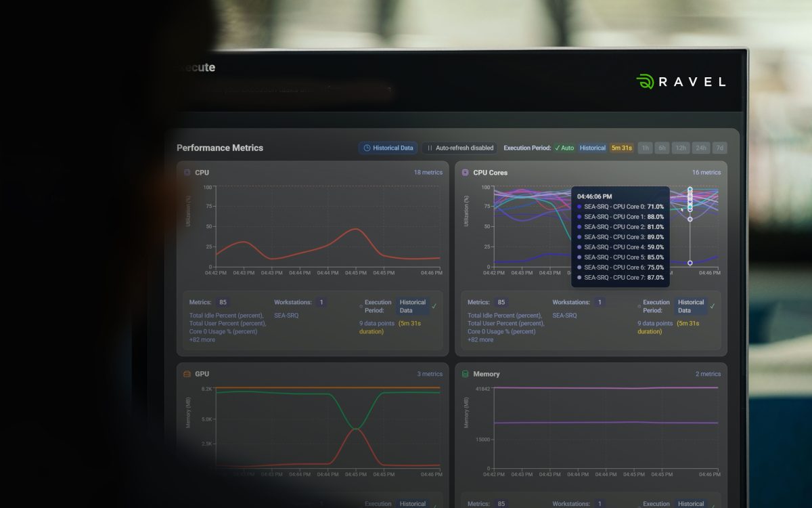Image resolution: width=812 pixels, height=508 pixels.
Task: Click the Historical tag in Execution Period
Action: click(x=593, y=148)
